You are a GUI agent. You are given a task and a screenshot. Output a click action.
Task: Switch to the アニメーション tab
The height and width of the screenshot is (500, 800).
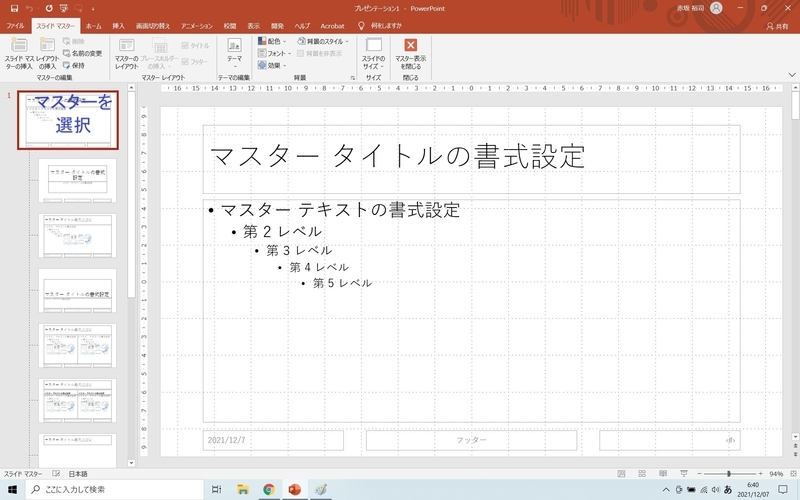coord(196,26)
